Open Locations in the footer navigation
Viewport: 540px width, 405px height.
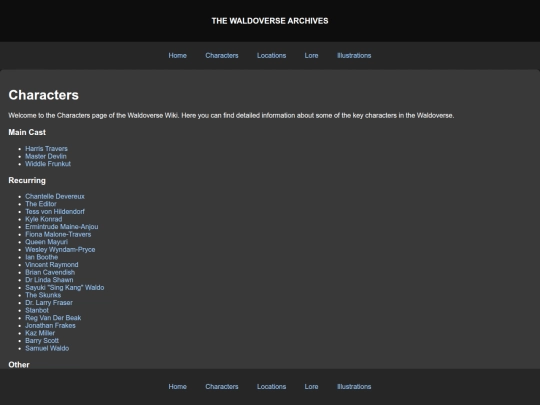point(271,386)
